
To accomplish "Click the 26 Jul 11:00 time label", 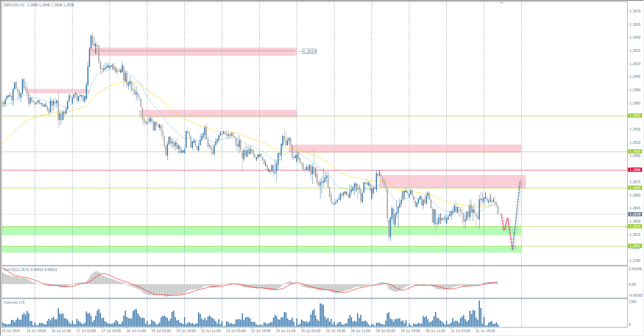I will click(x=361, y=331).
